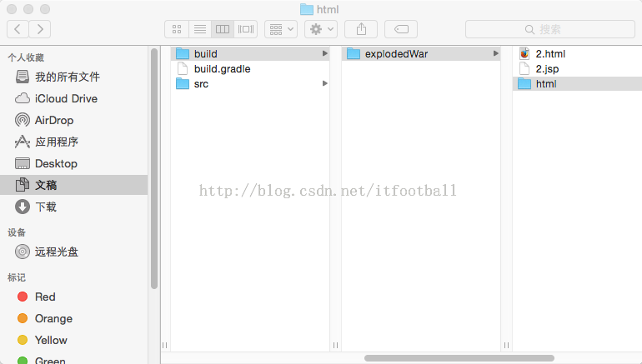Open the gear action menu

point(321,29)
